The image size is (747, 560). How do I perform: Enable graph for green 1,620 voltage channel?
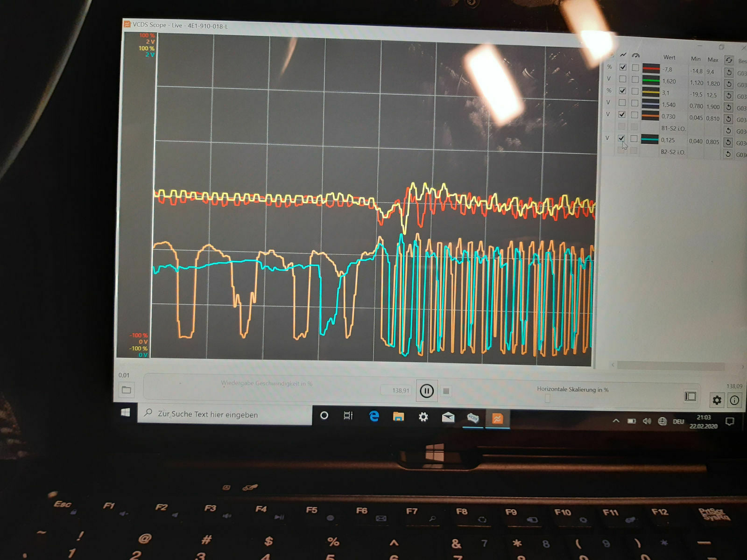point(622,79)
